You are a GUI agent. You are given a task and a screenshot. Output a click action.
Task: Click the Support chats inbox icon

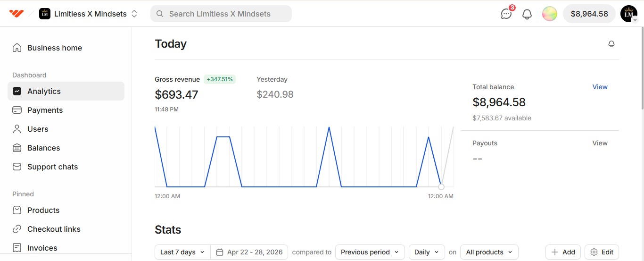[17, 167]
